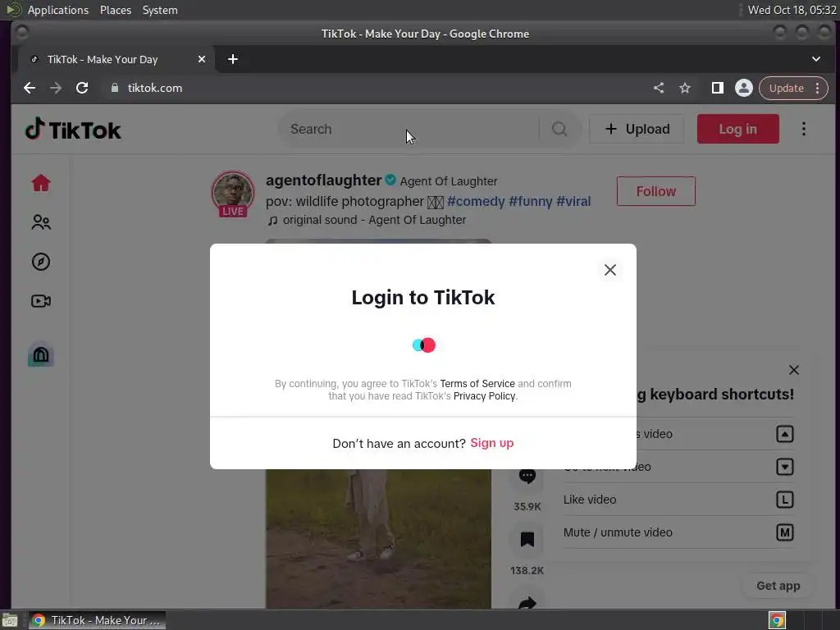This screenshot has width=840, height=630.
Task: Click the M key icon for mute
Action: click(785, 532)
